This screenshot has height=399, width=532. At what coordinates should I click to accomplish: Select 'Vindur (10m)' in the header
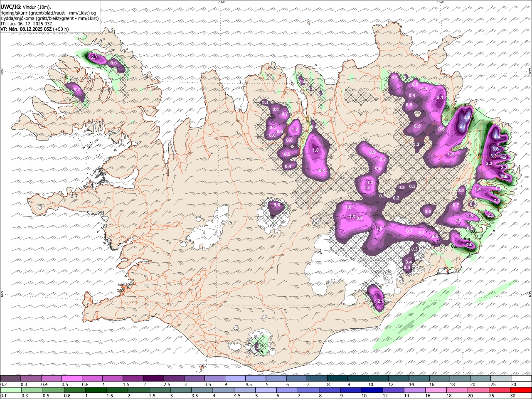click(x=36, y=7)
